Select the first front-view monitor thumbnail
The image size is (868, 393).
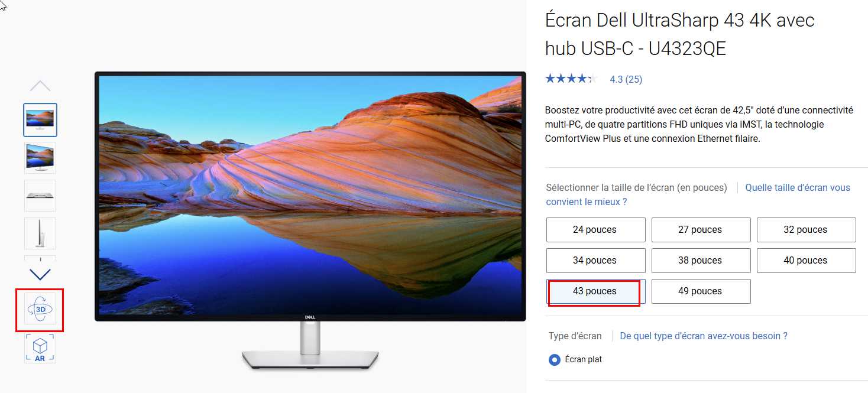[40, 120]
